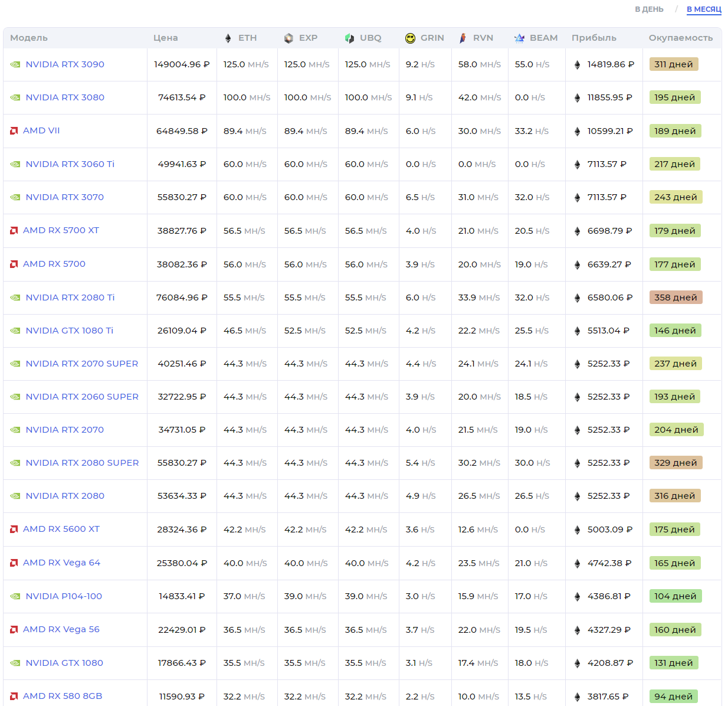This screenshot has height=706, width=728.
Task: Click the 76084.96 ₽ price cell
Action: point(182,298)
